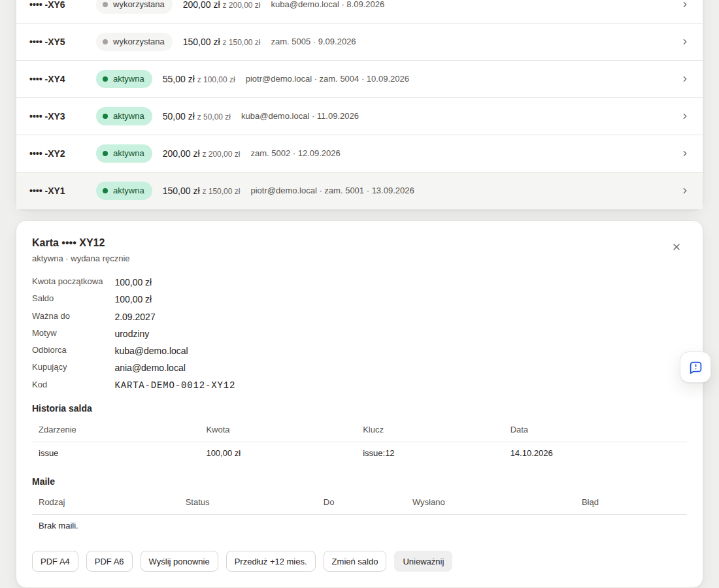Viewport: 719px width, 588px height.
Task: Click the date 14.10.2026 in history
Action: [x=531, y=453]
